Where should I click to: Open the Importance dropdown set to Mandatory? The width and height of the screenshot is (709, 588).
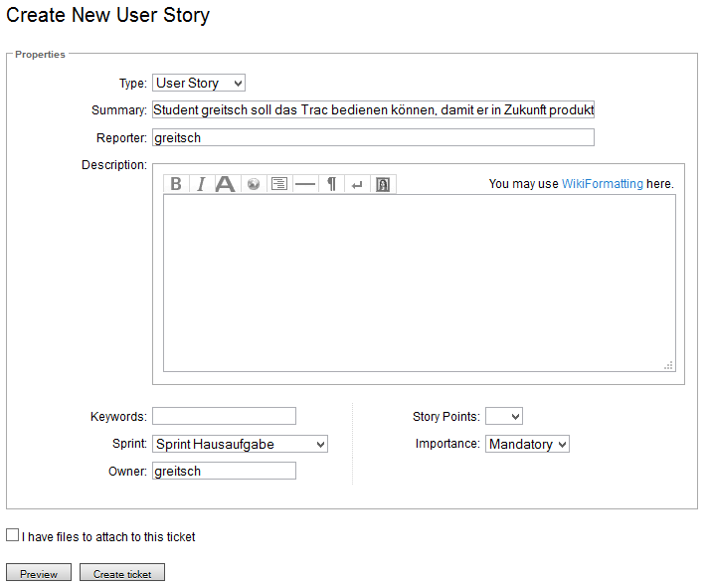click(527, 444)
